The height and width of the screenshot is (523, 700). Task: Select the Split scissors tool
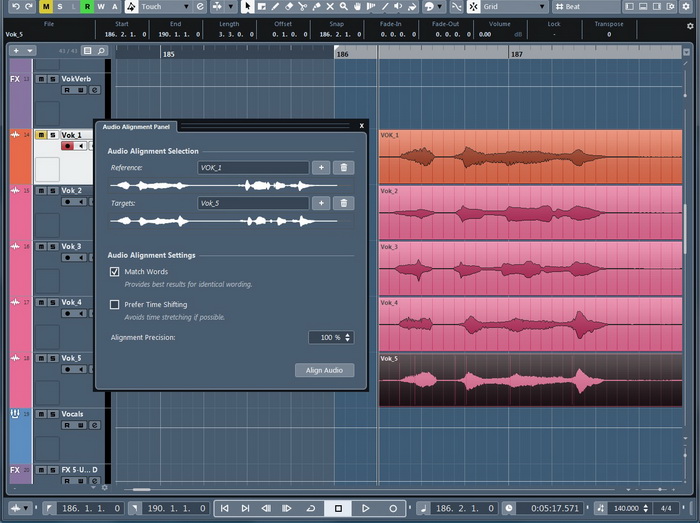(303, 7)
